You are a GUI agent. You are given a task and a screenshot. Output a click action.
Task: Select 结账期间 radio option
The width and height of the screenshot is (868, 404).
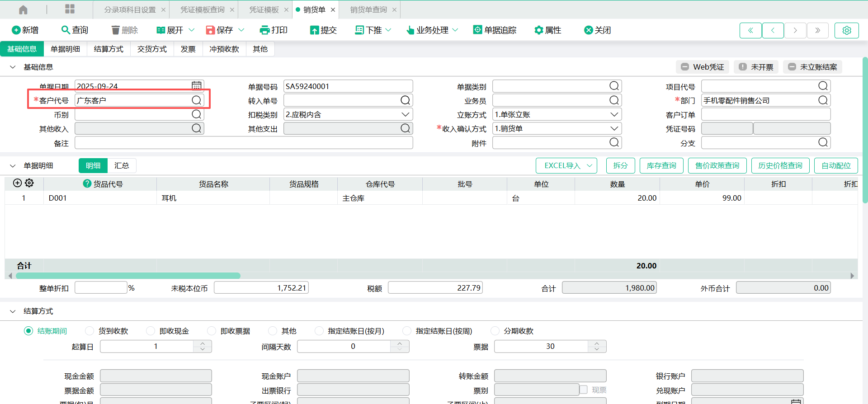pyautogui.click(x=28, y=331)
